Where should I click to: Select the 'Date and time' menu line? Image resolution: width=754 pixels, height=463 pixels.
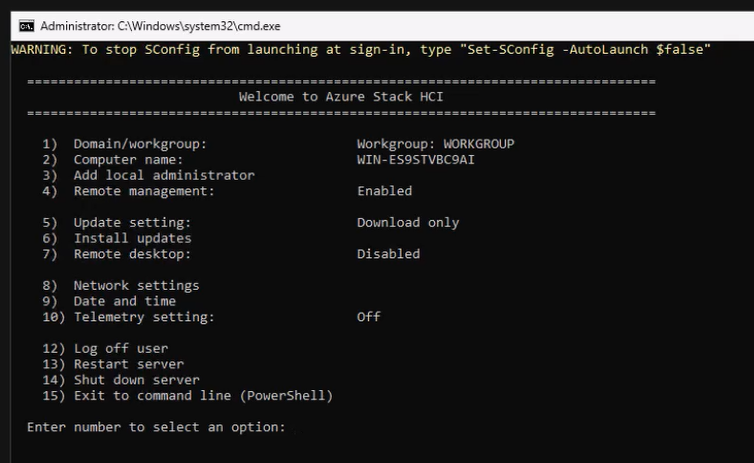(x=109, y=301)
